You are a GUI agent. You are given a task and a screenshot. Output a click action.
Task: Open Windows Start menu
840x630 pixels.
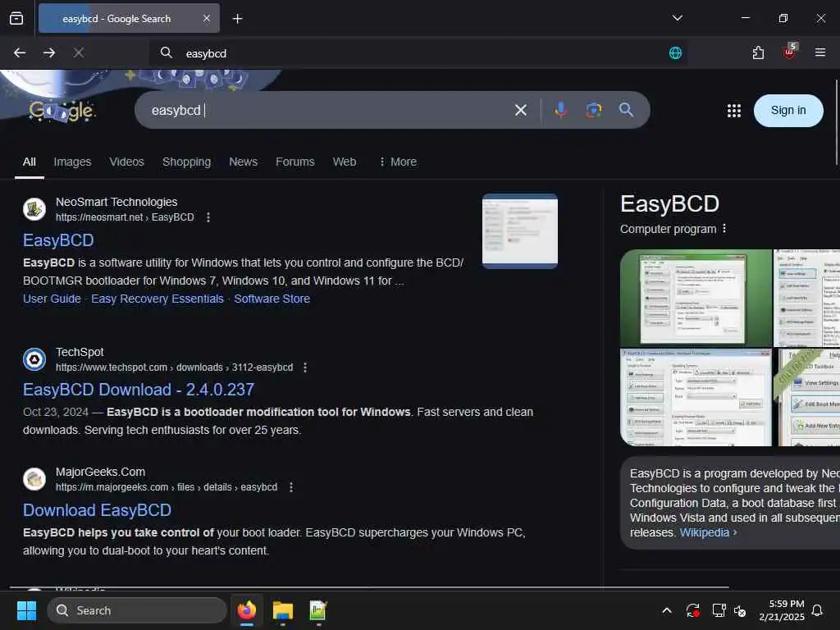pyautogui.click(x=26, y=610)
